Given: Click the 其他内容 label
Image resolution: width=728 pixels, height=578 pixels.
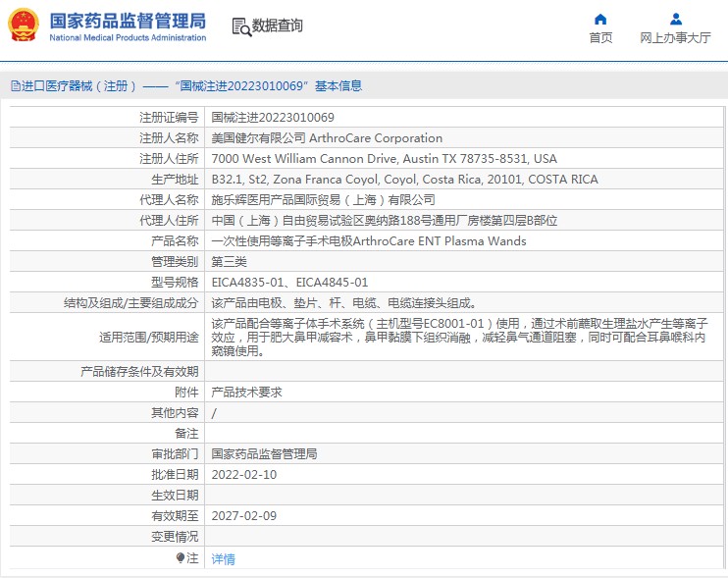Looking at the screenshot, I should [175, 413].
